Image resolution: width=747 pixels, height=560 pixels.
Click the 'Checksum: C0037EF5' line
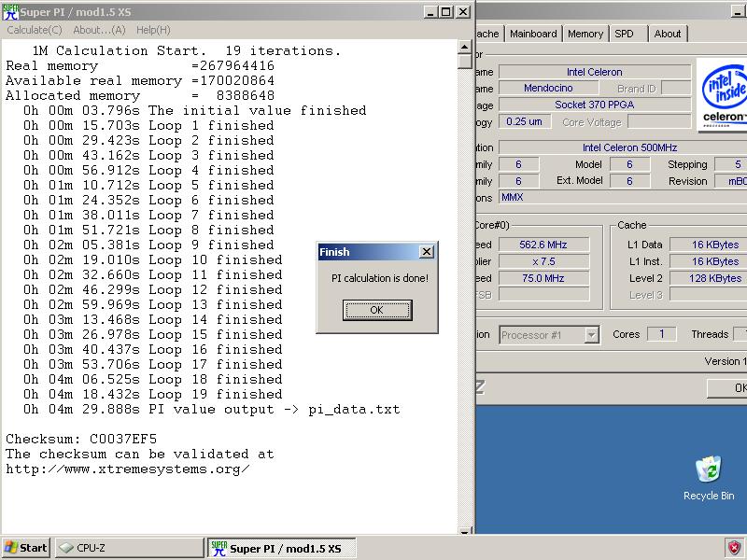[x=81, y=439]
